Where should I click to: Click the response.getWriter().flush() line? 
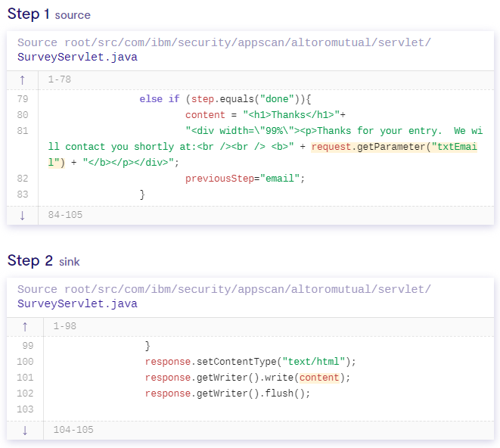click(x=228, y=394)
